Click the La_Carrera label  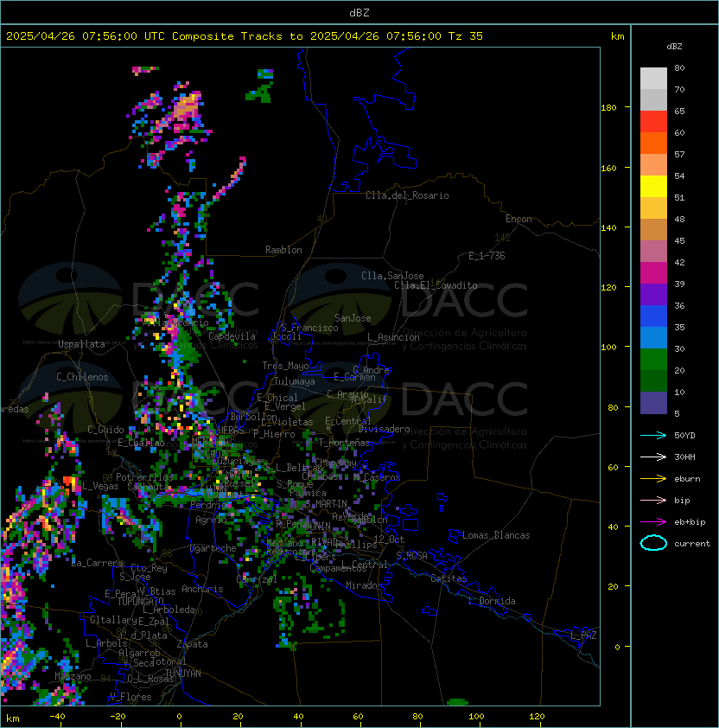98,563
